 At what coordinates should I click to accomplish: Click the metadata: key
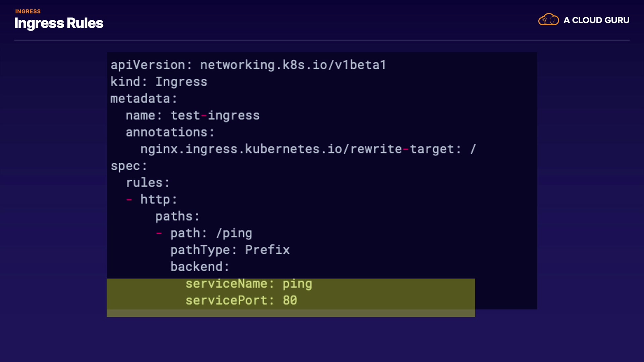(144, 99)
